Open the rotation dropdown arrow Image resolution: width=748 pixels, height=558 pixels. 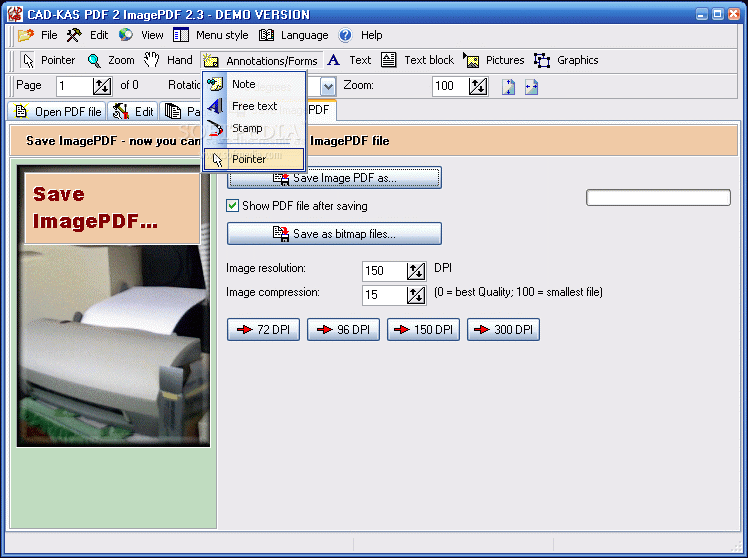(328, 87)
